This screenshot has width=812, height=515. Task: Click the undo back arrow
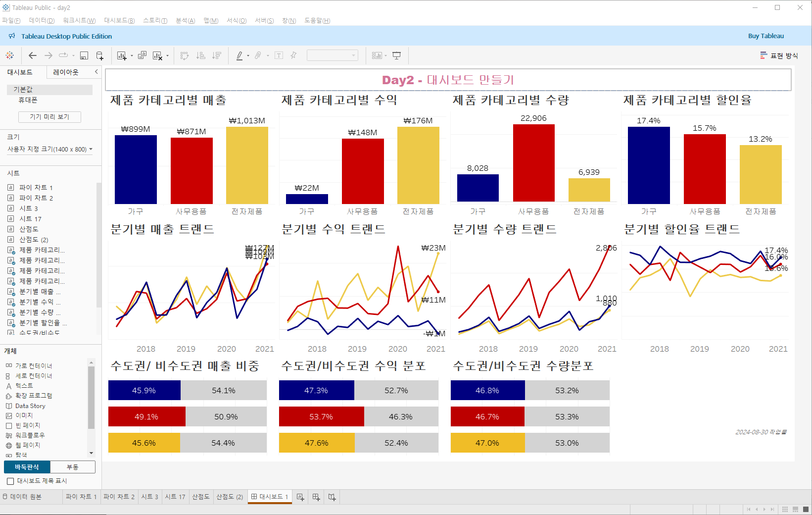click(x=33, y=55)
